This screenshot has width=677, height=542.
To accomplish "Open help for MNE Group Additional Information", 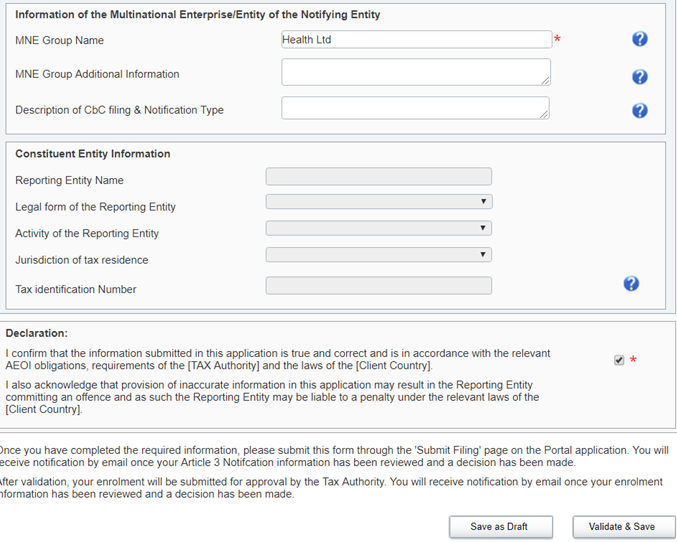I will point(640,77).
